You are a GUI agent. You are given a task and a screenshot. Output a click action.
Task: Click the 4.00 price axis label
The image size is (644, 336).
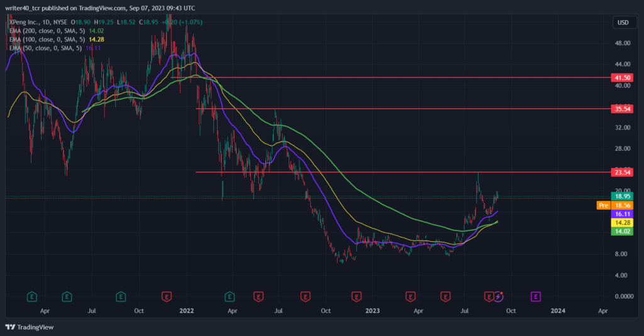click(621, 275)
